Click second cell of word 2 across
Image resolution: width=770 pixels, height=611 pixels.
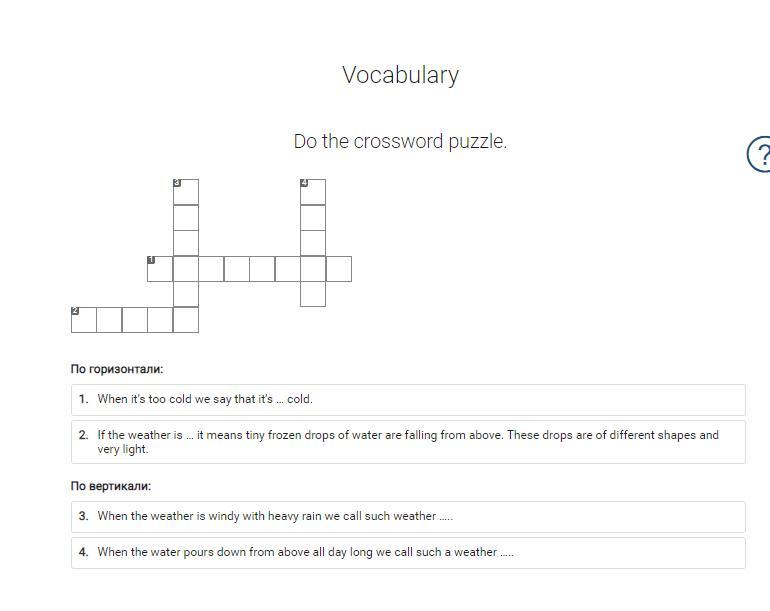coord(109,320)
